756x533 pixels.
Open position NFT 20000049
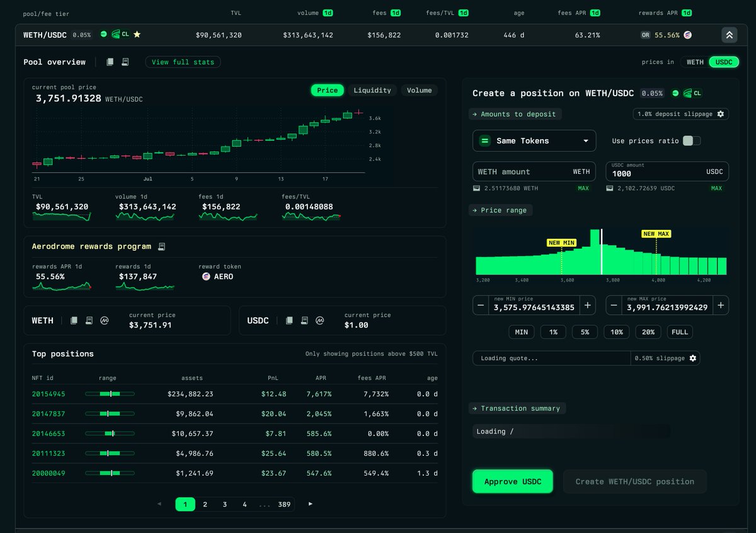click(x=49, y=473)
